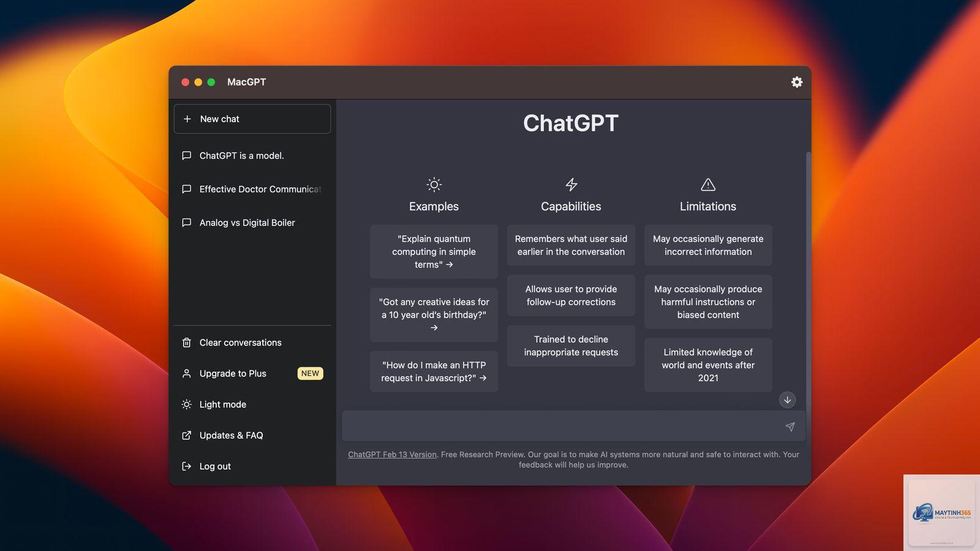Screen dimensions: 980x551
Task: Click the trash icon for Clear conversations
Action: (x=187, y=343)
